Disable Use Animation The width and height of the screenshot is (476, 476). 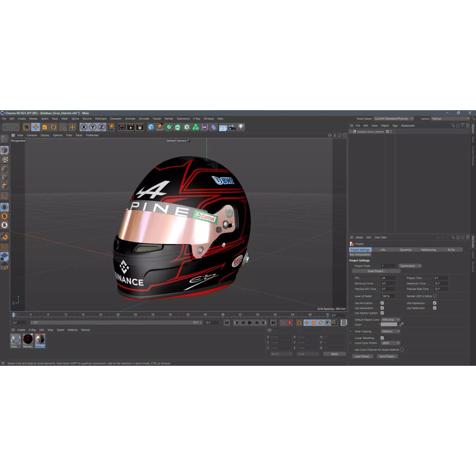tap(382, 303)
